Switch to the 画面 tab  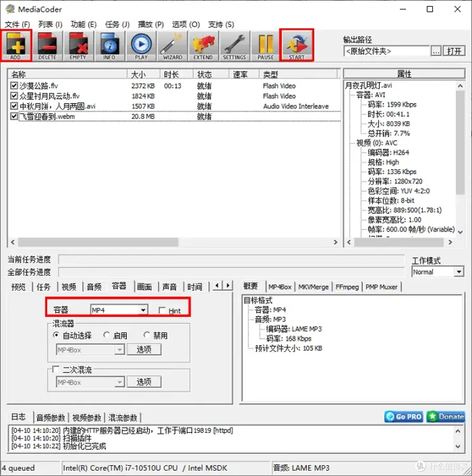[x=145, y=287]
